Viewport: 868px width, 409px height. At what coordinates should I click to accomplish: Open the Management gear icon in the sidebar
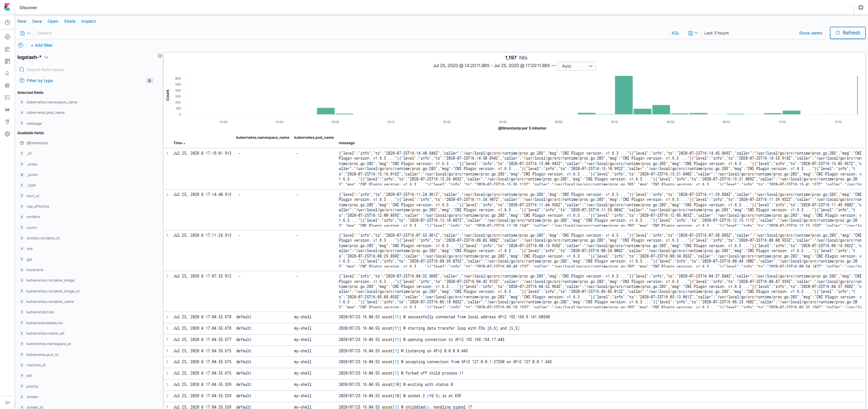(7, 134)
